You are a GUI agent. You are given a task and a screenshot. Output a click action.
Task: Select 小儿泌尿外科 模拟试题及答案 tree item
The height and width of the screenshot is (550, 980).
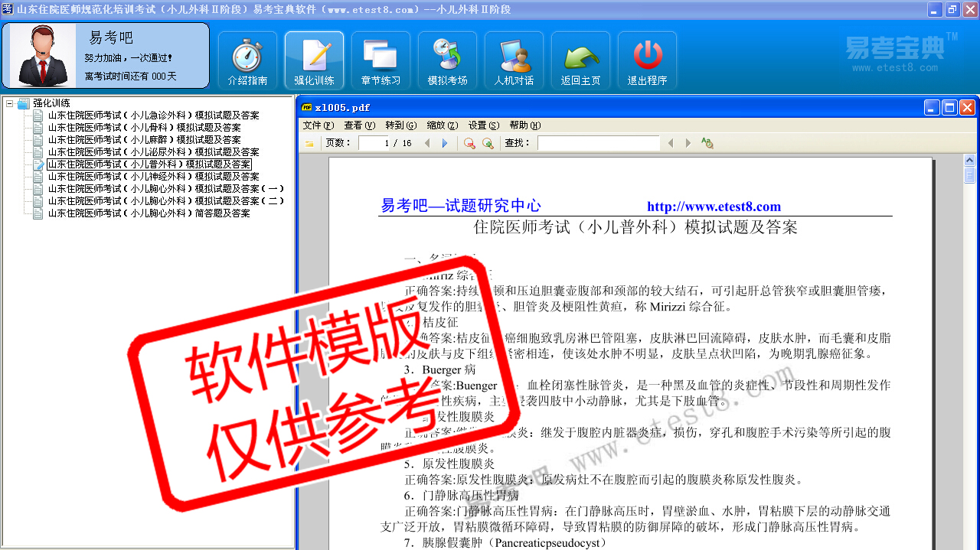153,152
